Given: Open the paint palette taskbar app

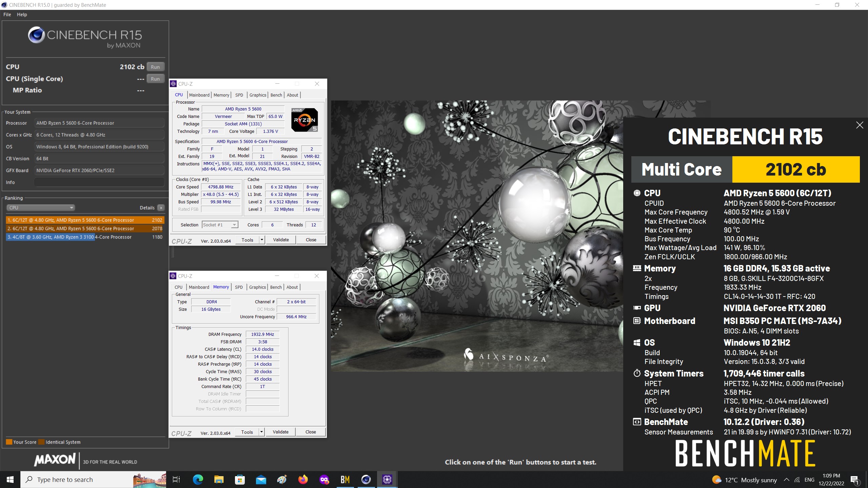Looking at the screenshot, I should [x=282, y=480].
